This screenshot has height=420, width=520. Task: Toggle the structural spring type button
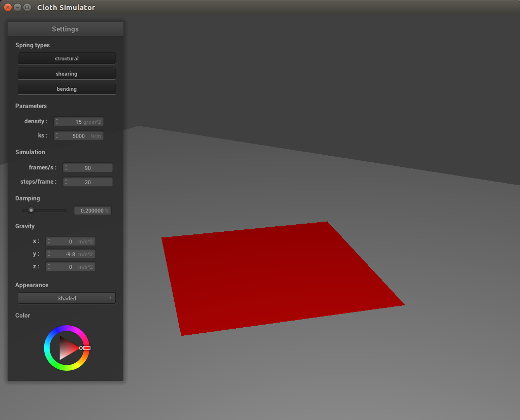point(67,58)
